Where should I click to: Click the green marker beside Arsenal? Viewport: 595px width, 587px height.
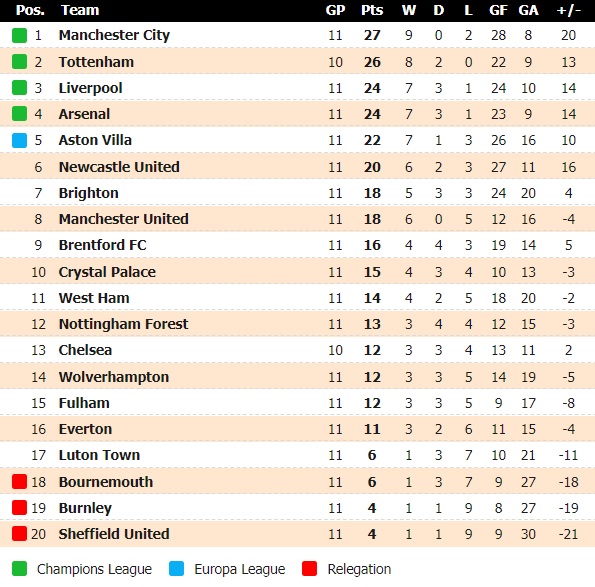(19, 114)
